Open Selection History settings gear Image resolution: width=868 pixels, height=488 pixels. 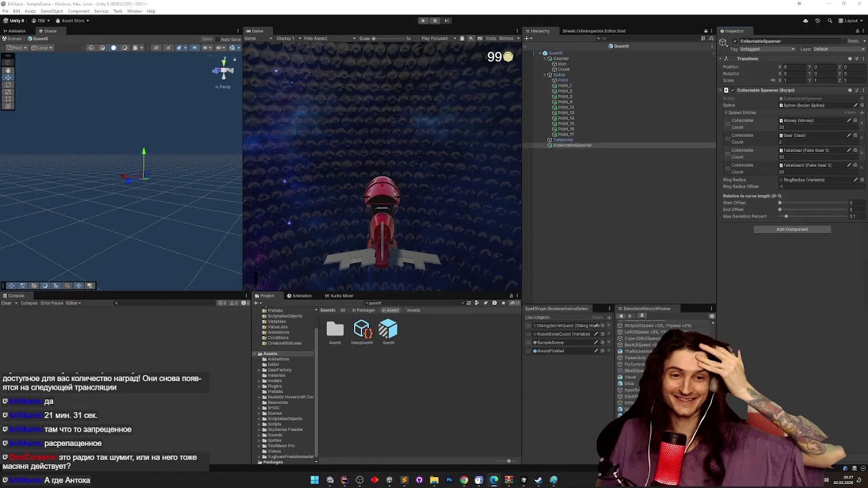tap(711, 316)
